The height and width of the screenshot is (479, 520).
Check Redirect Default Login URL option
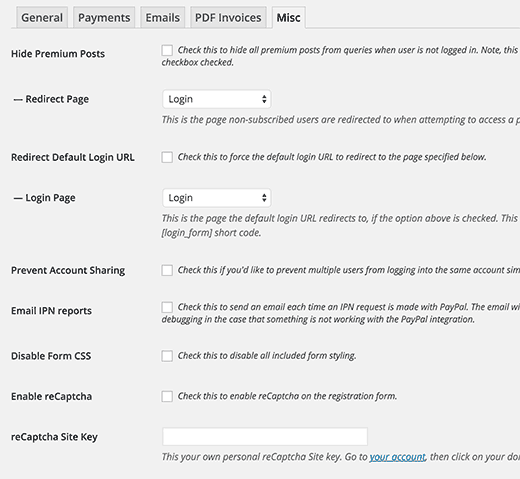click(x=167, y=157)
